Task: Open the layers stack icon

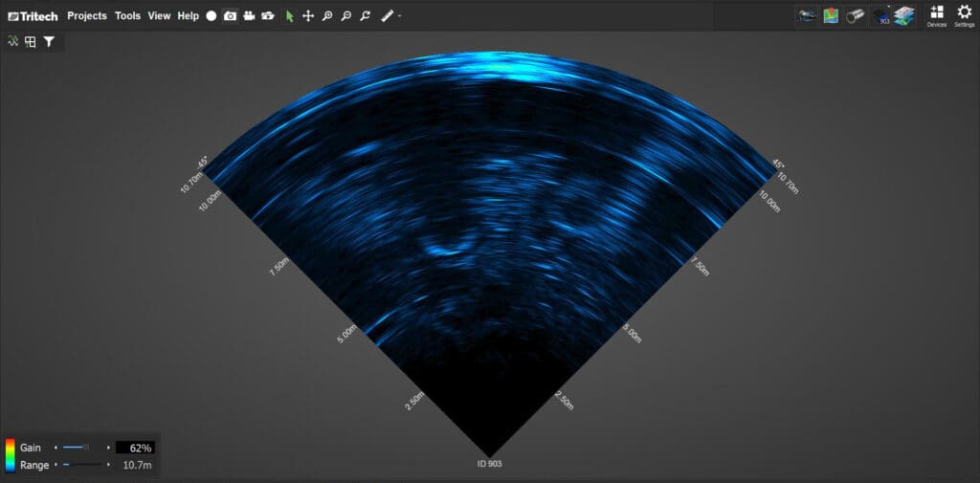Action: (904, 15)
